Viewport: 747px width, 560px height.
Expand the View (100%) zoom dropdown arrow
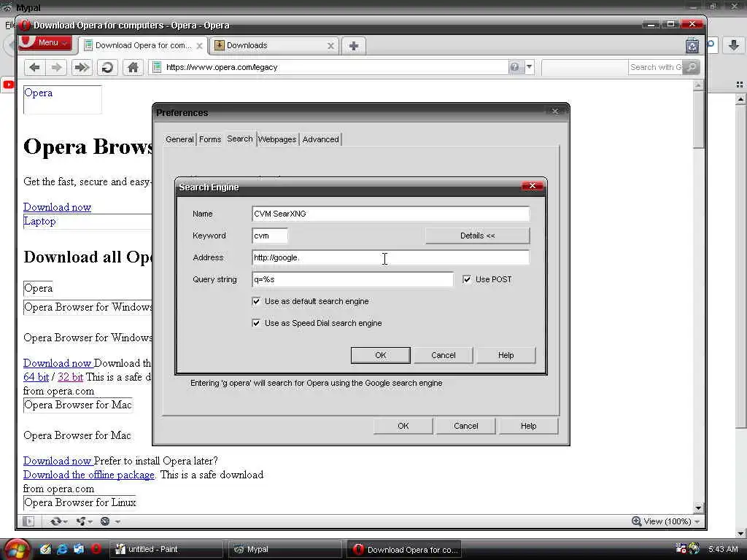coord(697,522)
